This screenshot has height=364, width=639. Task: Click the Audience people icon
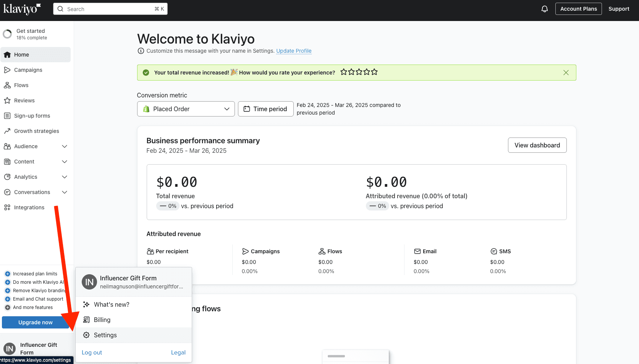pyautogui.click(x=7, y=146)
